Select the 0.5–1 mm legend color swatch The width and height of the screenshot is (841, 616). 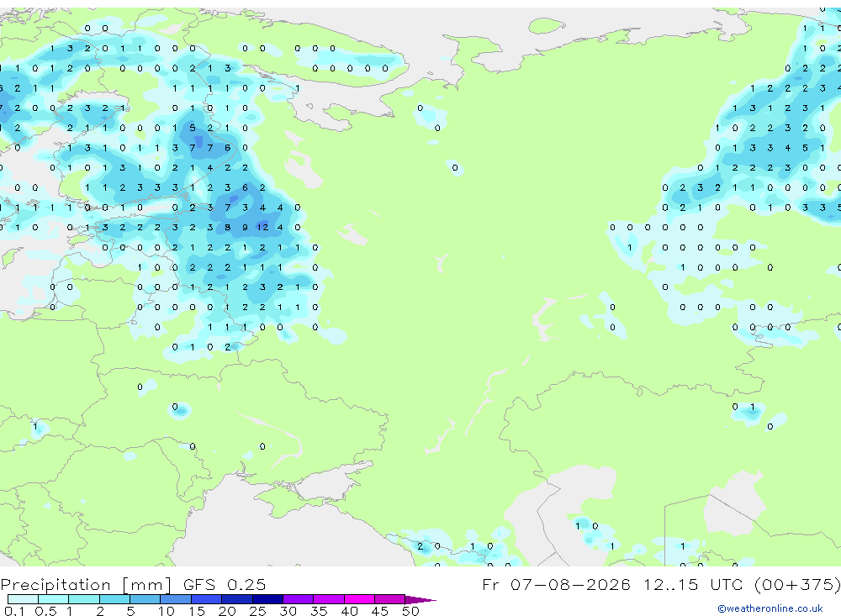pyautogui.click(x=54, y=599)
